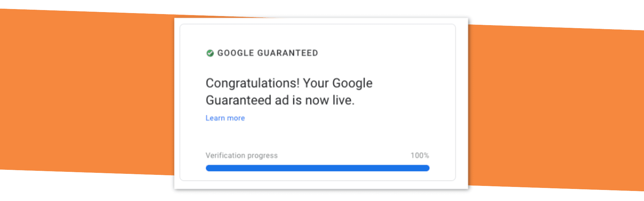The image size is (644, 201).
Task: Click the blank space between link and progress label
Action: coord(317,137)
